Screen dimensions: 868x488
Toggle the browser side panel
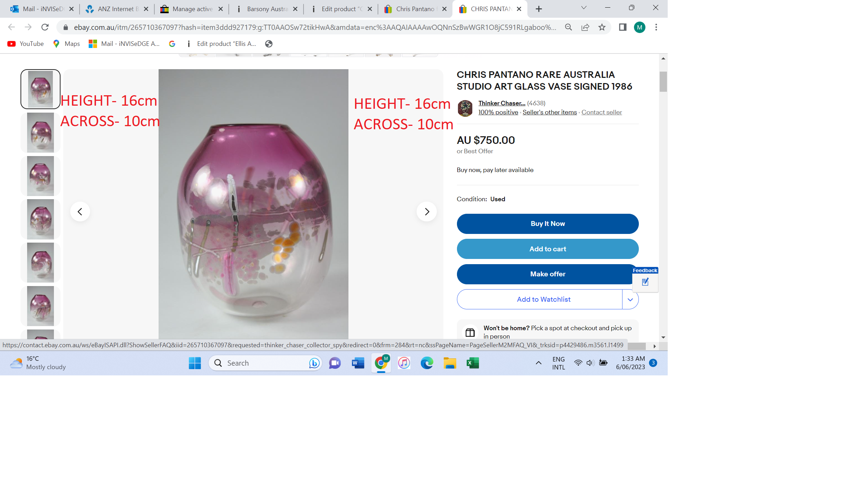(623, 27)
